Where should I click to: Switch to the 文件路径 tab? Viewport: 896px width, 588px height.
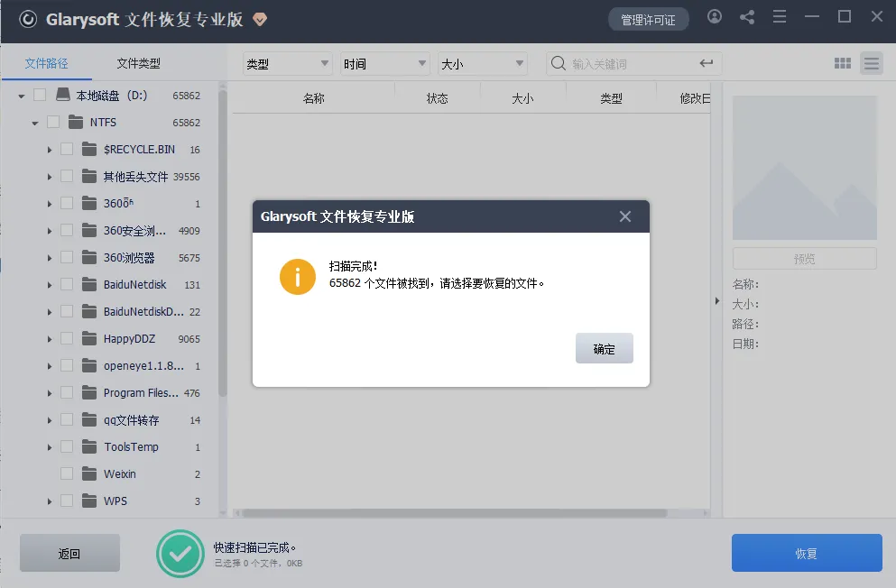pos(46,63)
